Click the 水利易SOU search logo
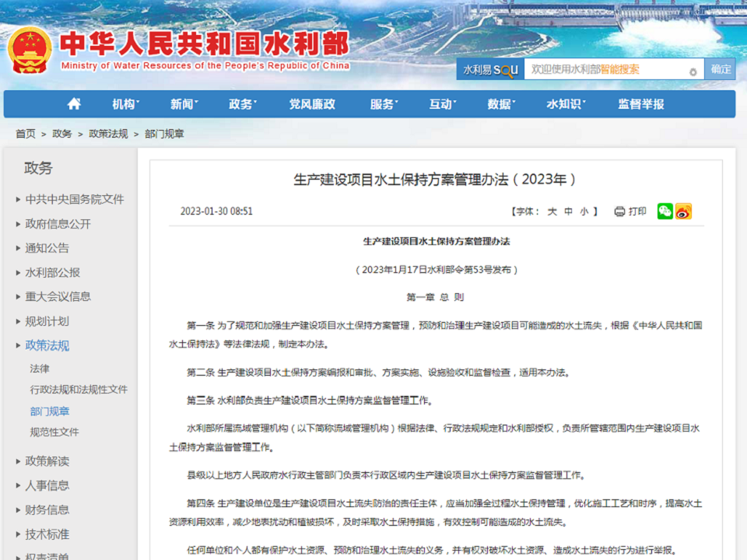The height and width of the screenshot is (560, 747). click(490, 69)
